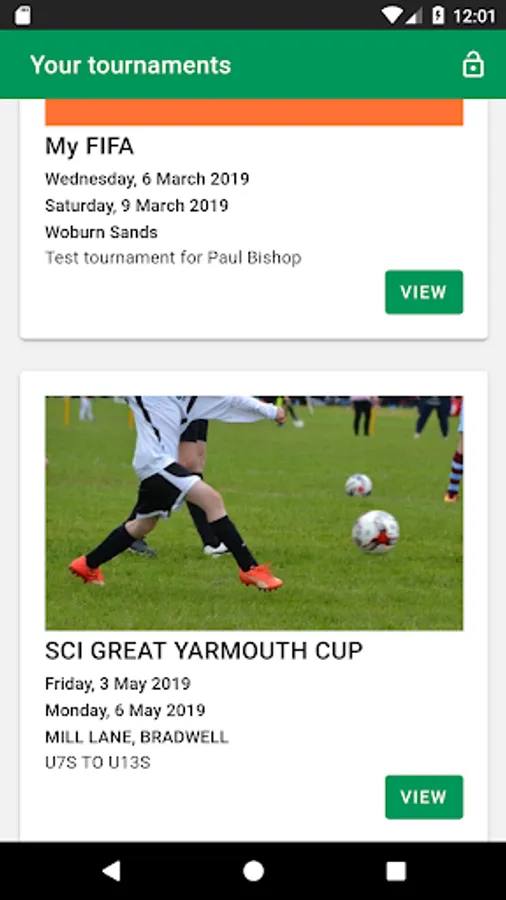Tap Android home circle button

pos(253,871)
